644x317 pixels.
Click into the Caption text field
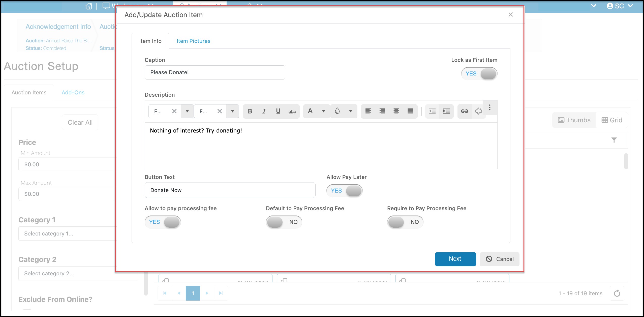click(215, 73)
